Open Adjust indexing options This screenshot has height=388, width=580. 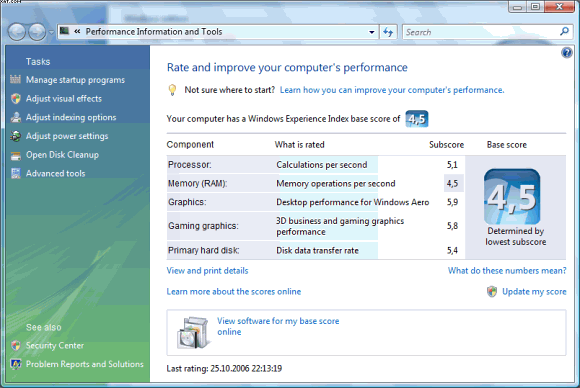click(x=71, y=117)
